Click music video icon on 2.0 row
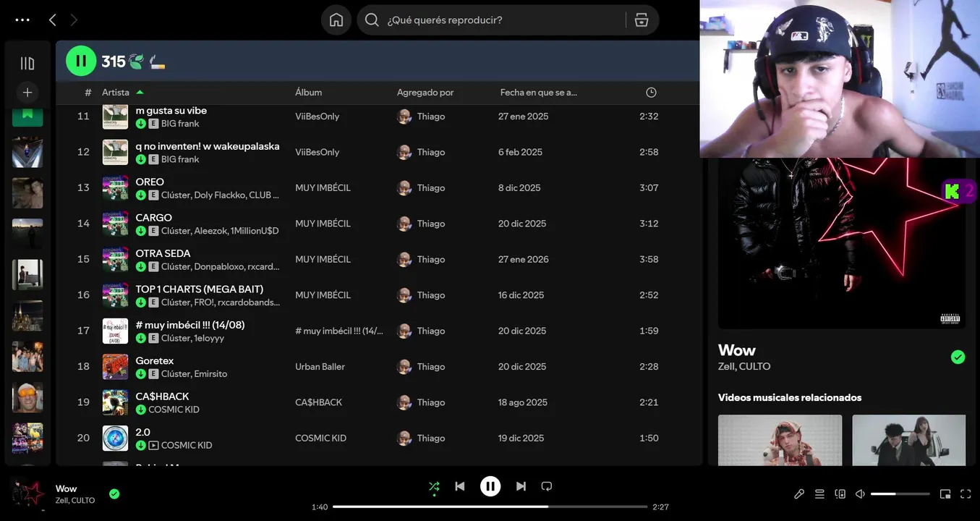Image resolution: width=980 pixels, height=521 pixels. pos(153,446)
